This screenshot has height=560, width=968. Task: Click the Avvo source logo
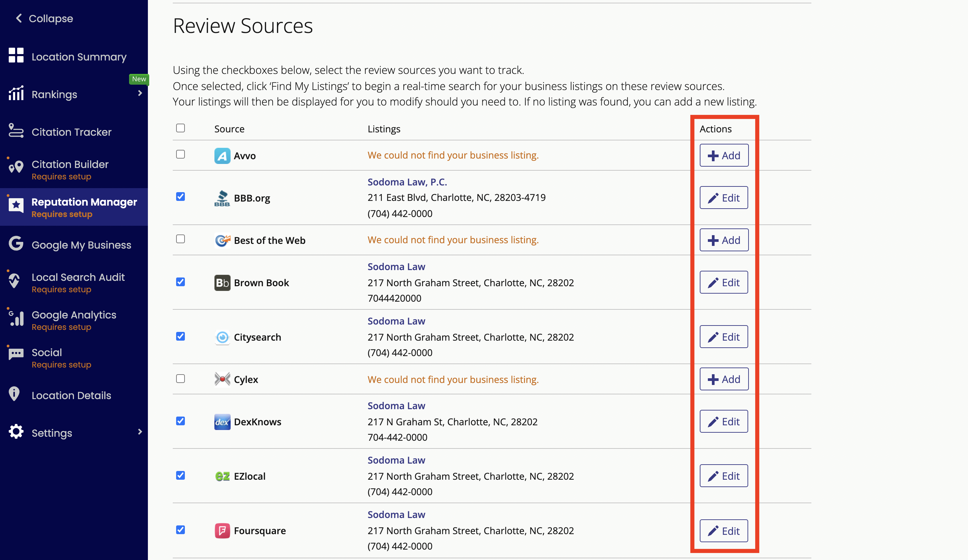[x=222, y=156]
